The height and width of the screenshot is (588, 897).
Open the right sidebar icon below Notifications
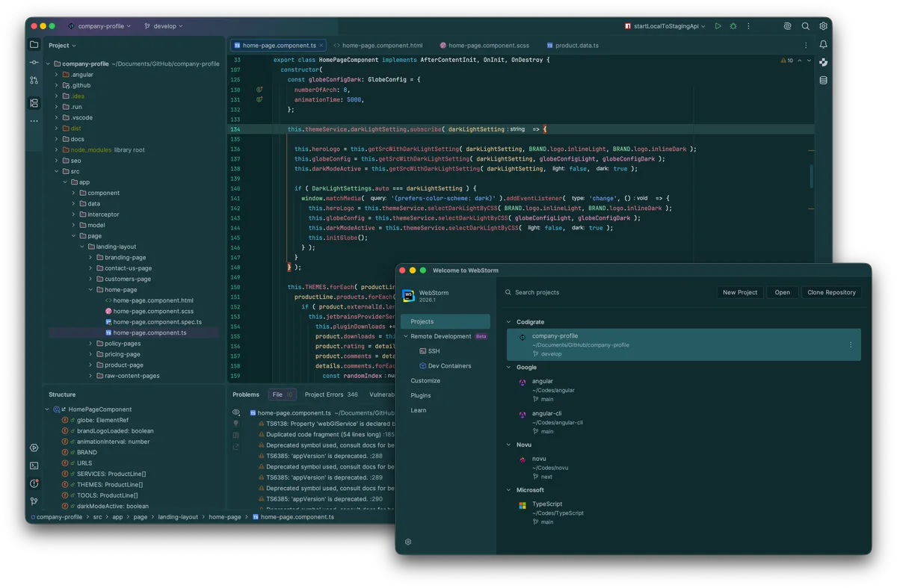tap(823, 63)
